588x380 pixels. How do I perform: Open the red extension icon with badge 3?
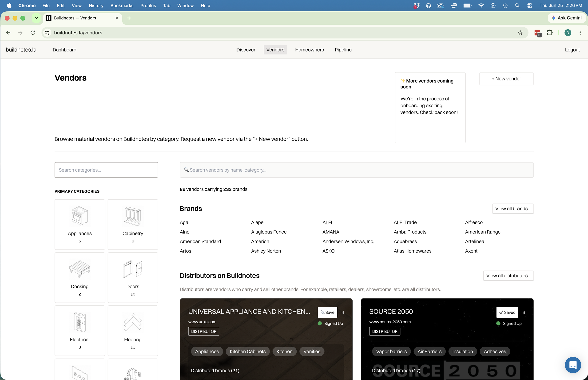tap(538, 33)
